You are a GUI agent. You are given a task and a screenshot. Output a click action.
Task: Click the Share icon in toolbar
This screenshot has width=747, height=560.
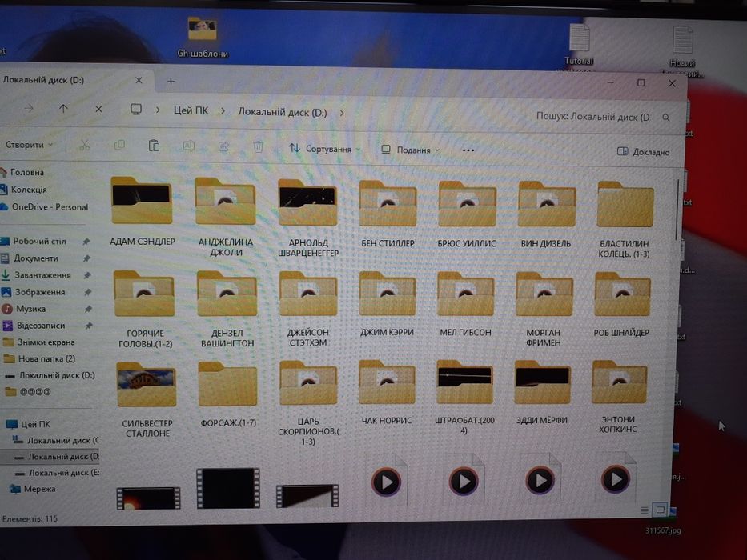pyautogui.click(x=223, y=146)
